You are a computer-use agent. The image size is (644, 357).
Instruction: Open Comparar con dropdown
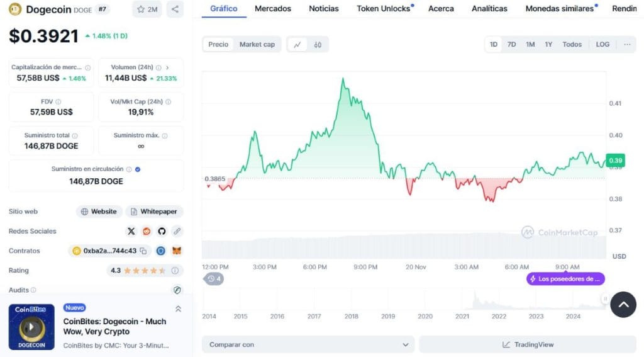[308, 344]
